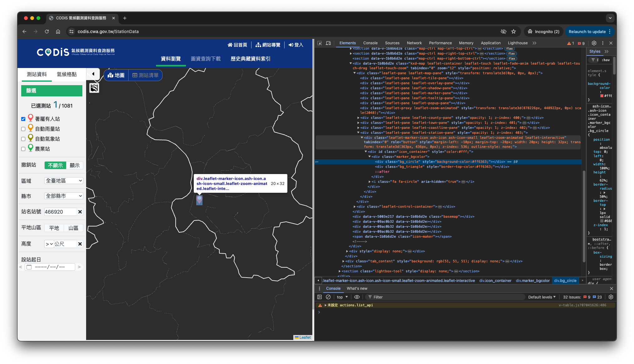Switch to the 氣候格點 tab

pos(66,74)
